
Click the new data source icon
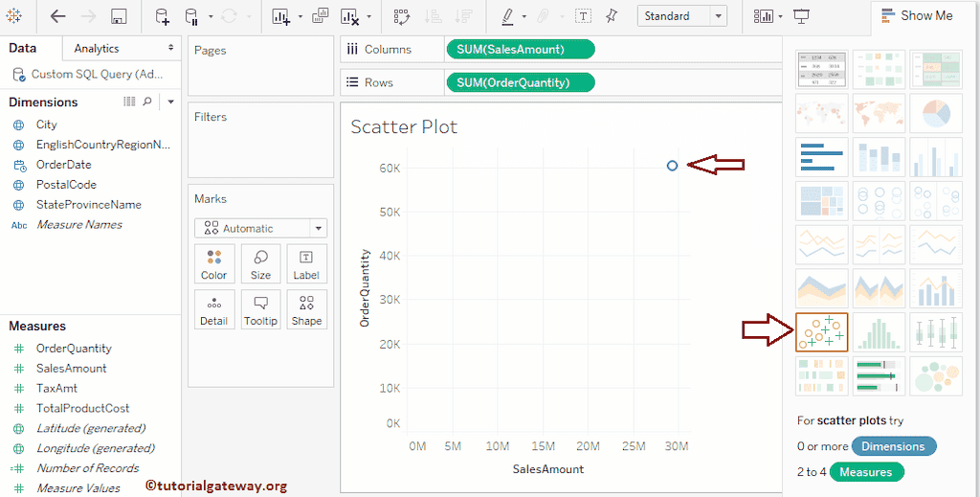click(x=163, y=17)
